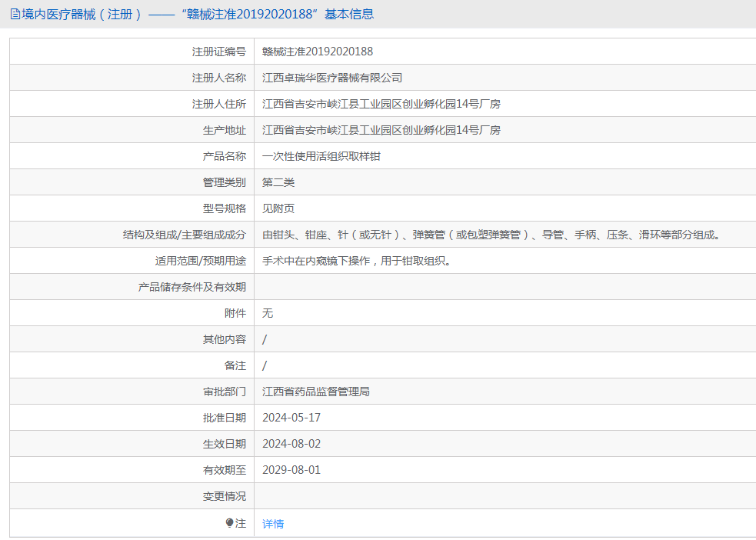Select the structure description starting with 由钳头
The height and width of the screenshot is (540, 756).
(491, 235)
